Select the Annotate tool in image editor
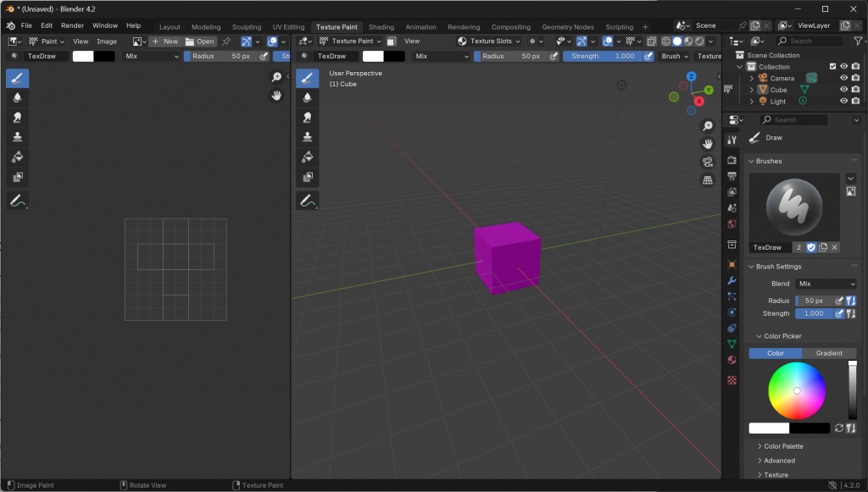868x492 pixels. pyautogui.click(x=17, y=201)
